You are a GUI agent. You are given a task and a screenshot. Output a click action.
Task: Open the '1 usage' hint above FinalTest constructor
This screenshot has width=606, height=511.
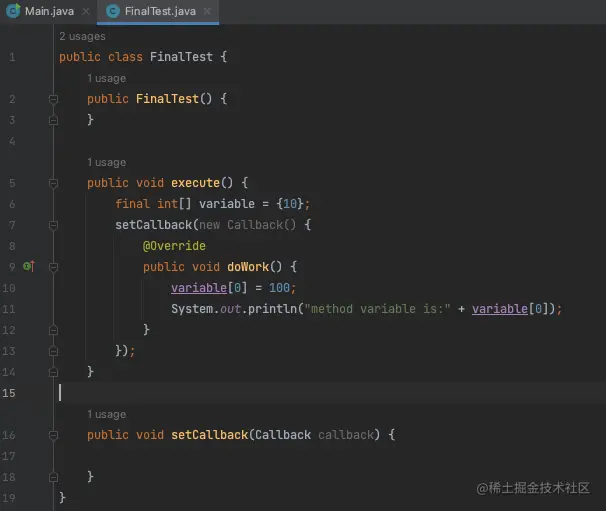(x=107, y=78)
